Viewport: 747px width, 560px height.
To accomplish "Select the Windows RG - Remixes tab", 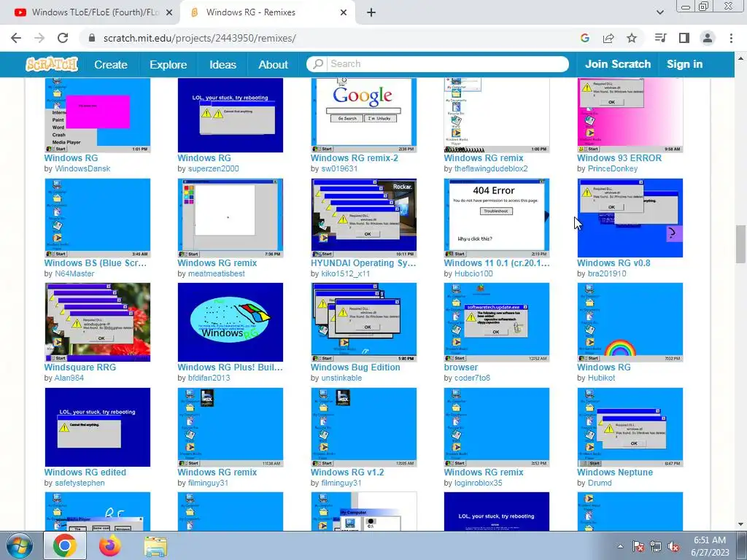I will pos(267,13).
